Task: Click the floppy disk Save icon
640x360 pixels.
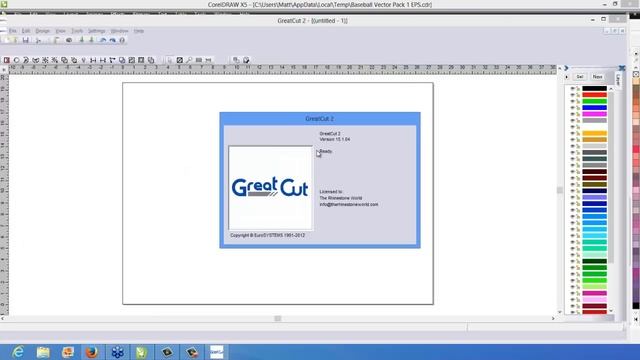Action: [25, 40]
